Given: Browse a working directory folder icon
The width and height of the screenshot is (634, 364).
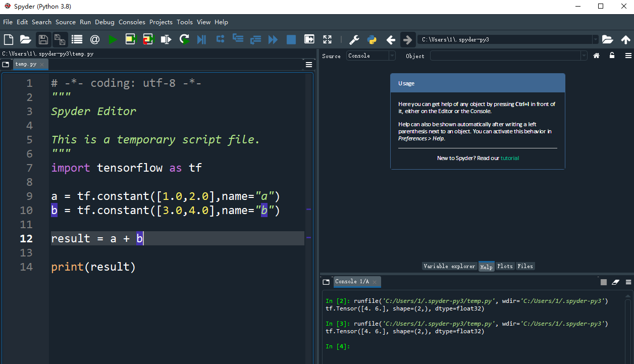Looking at the screenshot, I should tap(607, 39).
